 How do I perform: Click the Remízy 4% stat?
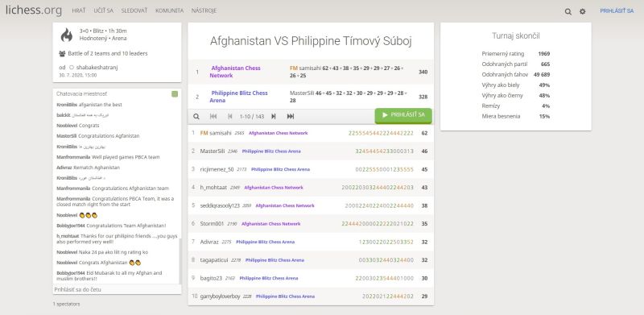pyautogui.click(x=516, y=106)
